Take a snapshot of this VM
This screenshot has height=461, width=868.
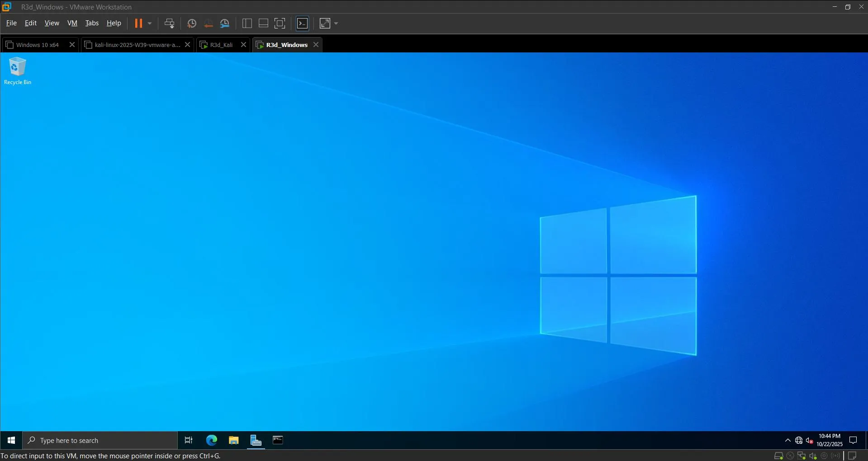(192, 24)
